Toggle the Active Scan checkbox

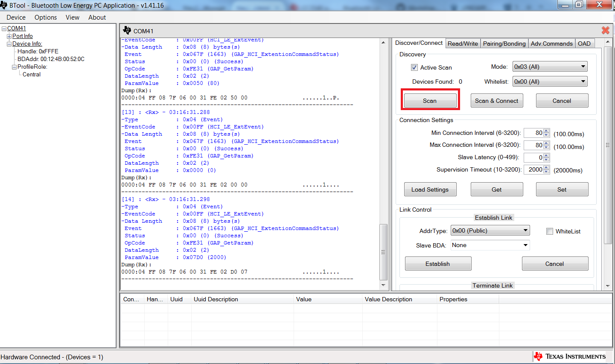pyautogui.click(x=414, y=67)
